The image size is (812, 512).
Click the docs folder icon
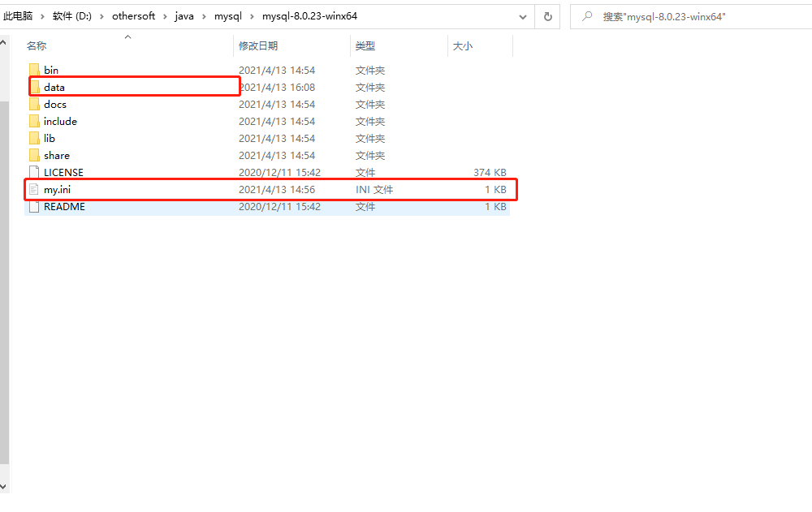click(x=34, y=104)
